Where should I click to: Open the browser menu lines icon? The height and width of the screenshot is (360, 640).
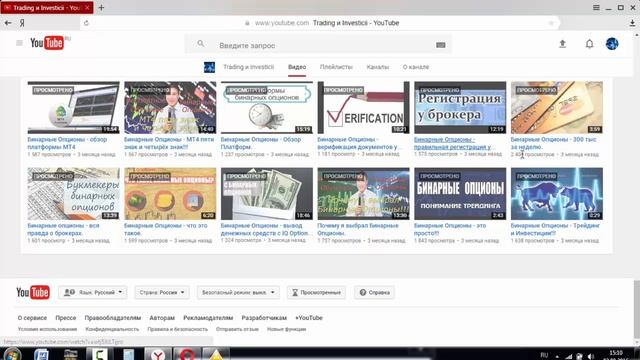(x=596, y=7)
